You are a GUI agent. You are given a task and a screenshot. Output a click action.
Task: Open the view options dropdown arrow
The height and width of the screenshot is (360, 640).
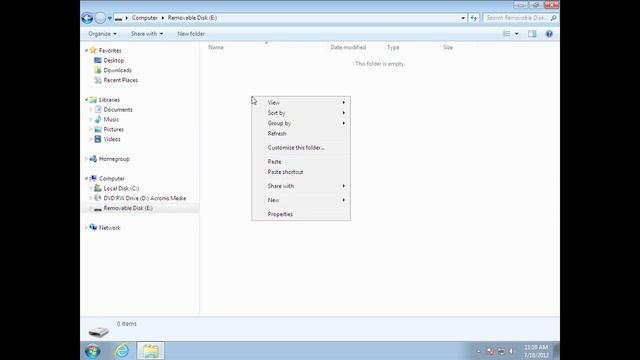(x=516, y=34)
